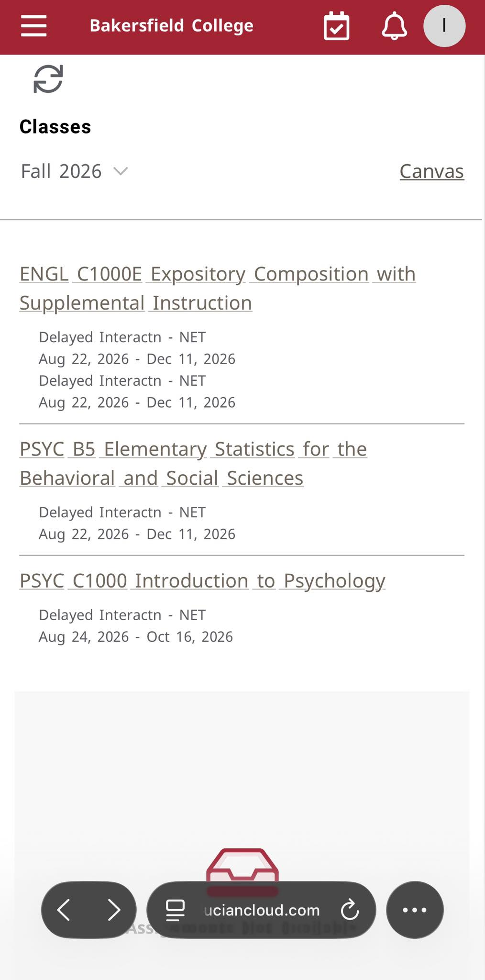Screen dimensions: 485x980
Task: Click the chevron next to Fall 2026
Action: pos(121,171)
